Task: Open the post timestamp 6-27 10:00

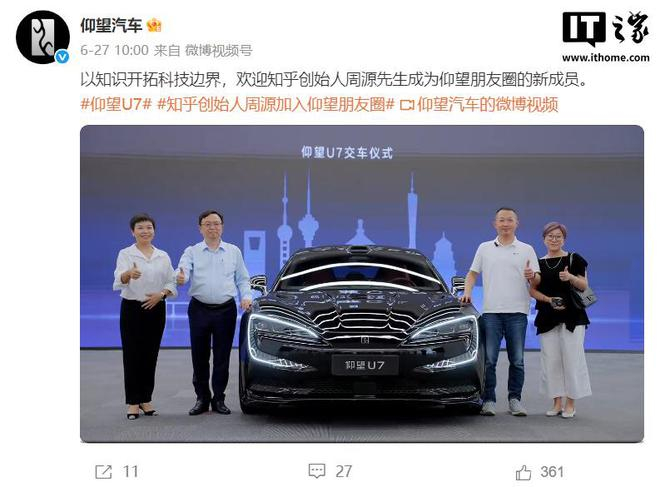Action: click(x=114, y=51)
